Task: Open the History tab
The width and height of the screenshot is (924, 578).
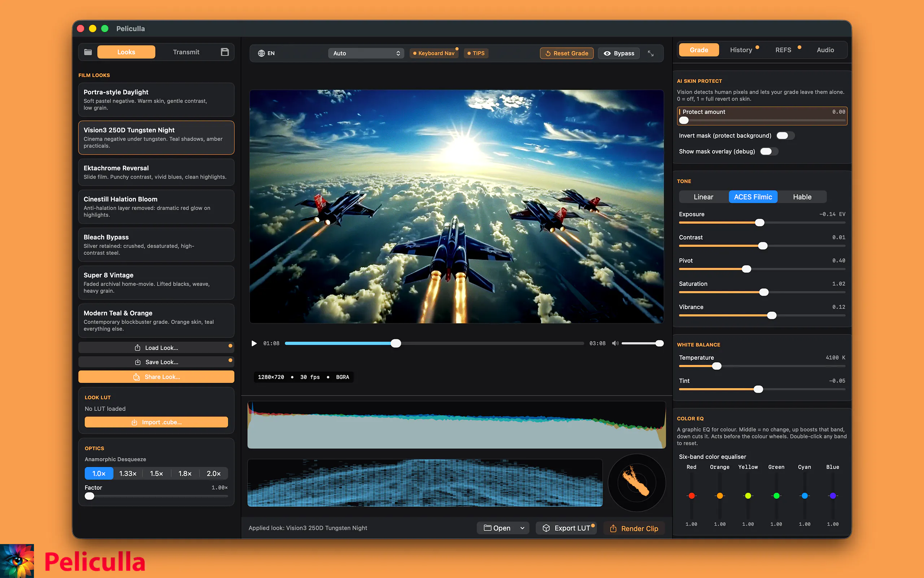Action: (x=741, y=50)
